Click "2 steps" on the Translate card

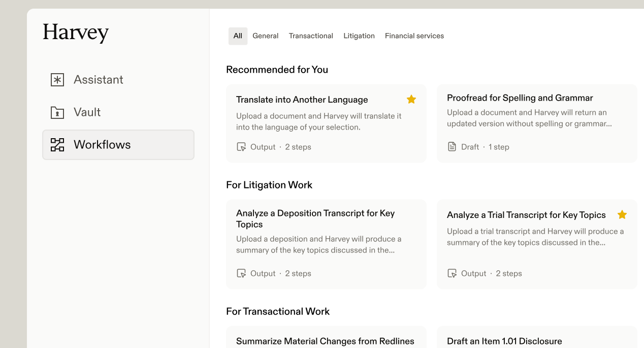tap(298, 147)
